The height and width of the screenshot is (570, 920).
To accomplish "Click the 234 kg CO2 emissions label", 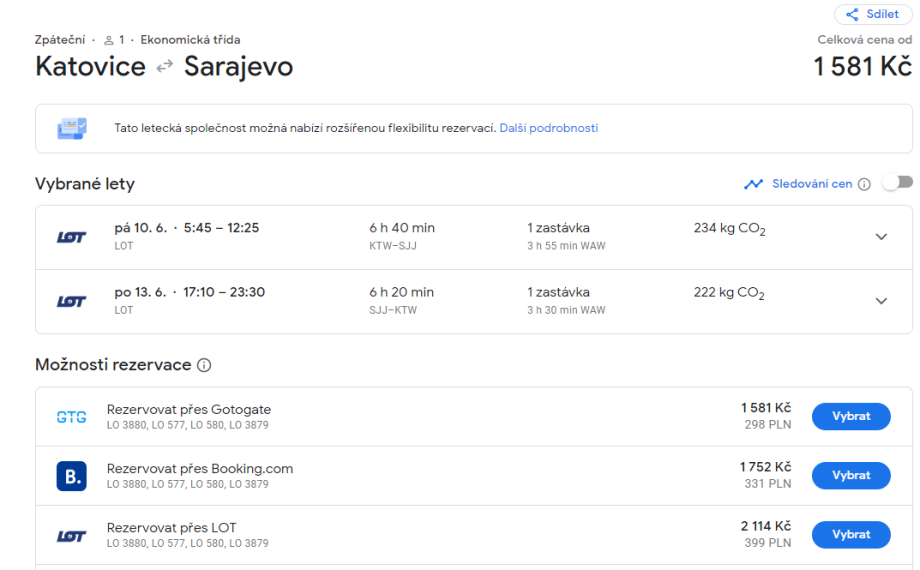I will tap(728, 229).
